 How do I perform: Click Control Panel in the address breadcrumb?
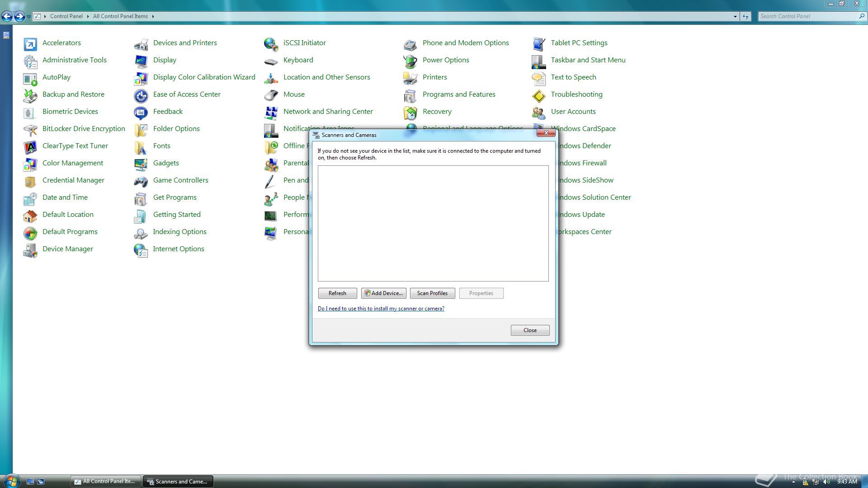click(x=66, y=16)
